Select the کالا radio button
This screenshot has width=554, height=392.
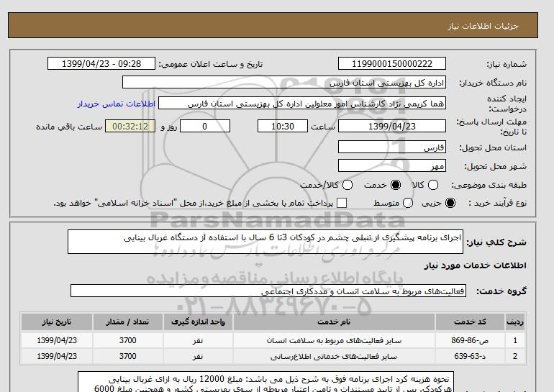point(433,185)
